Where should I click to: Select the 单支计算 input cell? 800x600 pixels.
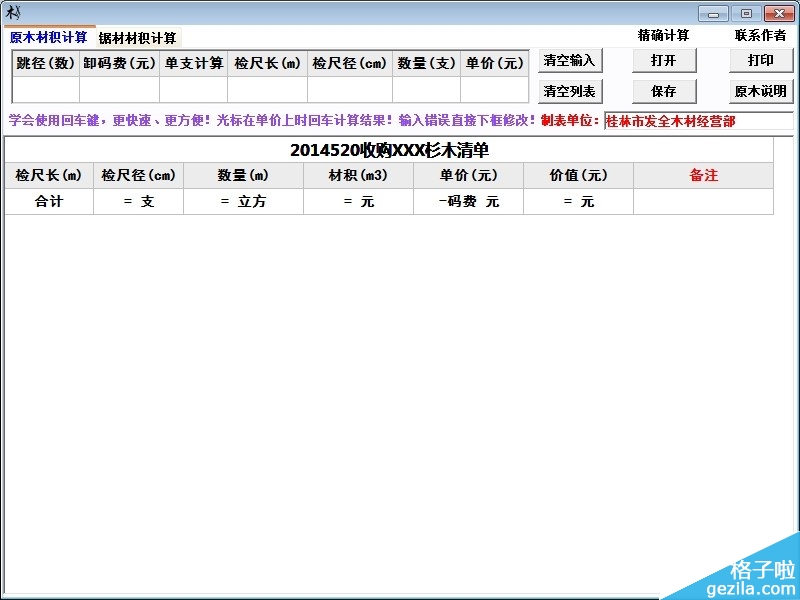pos(193,89)
